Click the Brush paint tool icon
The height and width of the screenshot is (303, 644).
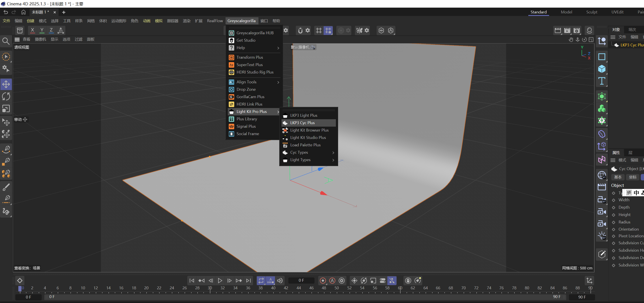(6, 187)
